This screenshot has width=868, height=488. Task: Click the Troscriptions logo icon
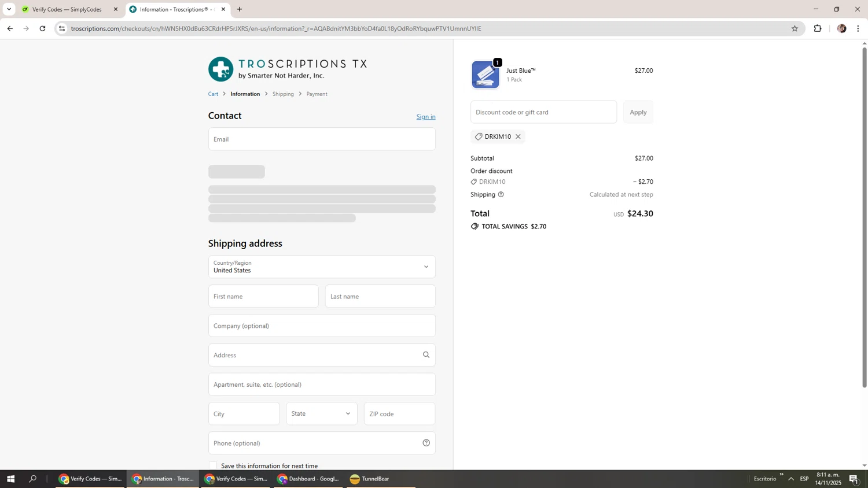pos(221,69)
